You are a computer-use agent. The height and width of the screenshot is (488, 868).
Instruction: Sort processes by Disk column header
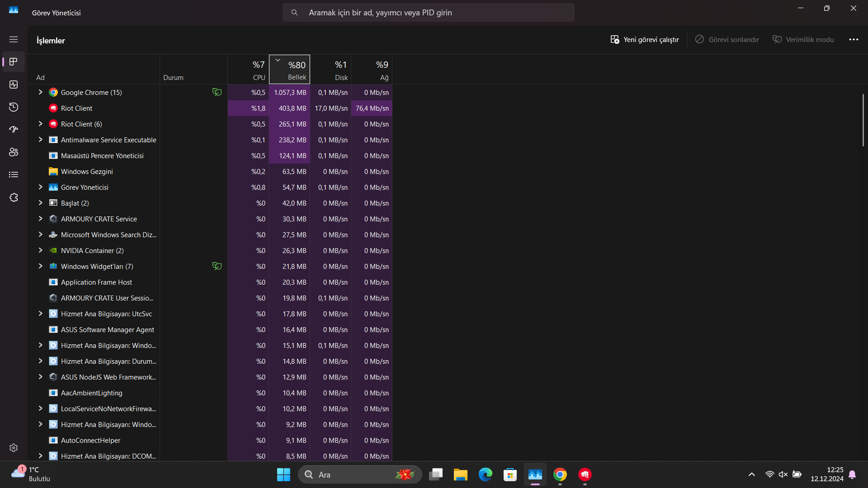pos(330,70)
